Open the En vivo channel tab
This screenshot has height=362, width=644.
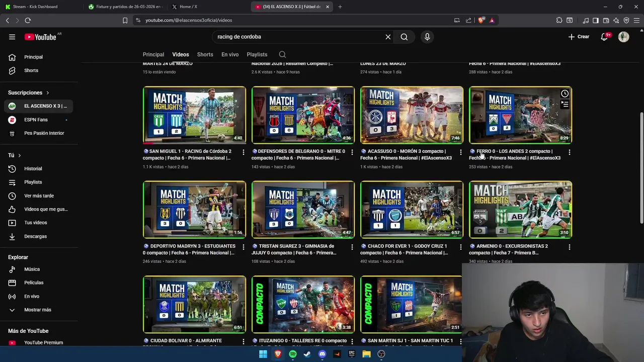pos(230,54)
